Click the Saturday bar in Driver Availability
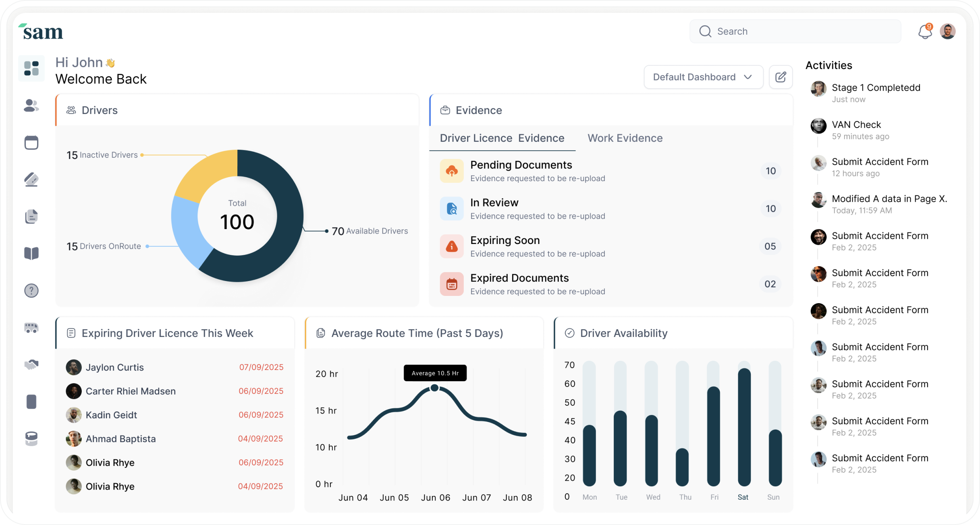Screen dimensions: 980x525 click(744, 427)
